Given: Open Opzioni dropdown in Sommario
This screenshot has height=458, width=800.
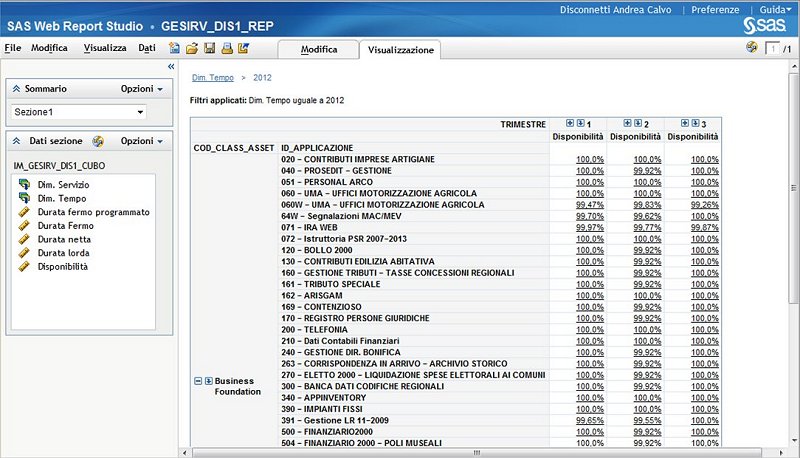Looking at the screenshot, I should coord(141,89).
